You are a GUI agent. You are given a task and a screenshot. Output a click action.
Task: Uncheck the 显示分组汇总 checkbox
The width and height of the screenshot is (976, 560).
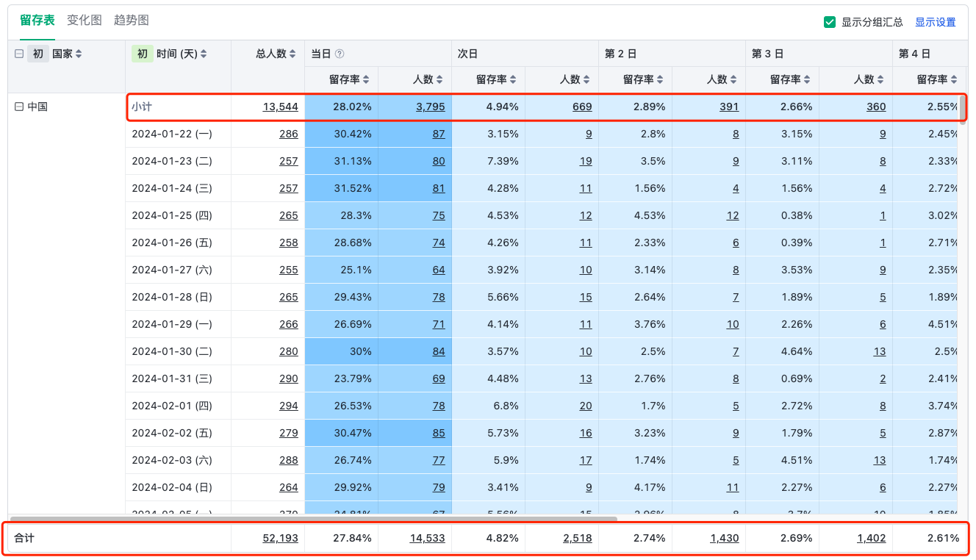(x=830, y=22)
